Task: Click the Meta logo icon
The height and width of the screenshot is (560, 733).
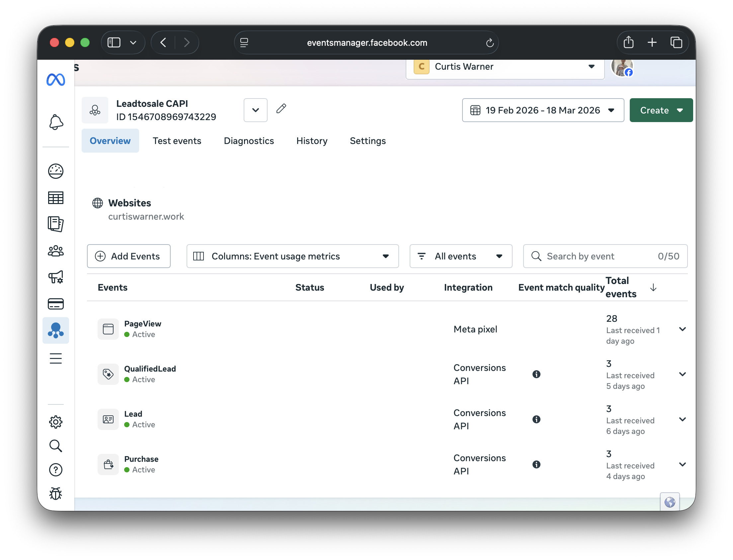Action: pos(56,80)
